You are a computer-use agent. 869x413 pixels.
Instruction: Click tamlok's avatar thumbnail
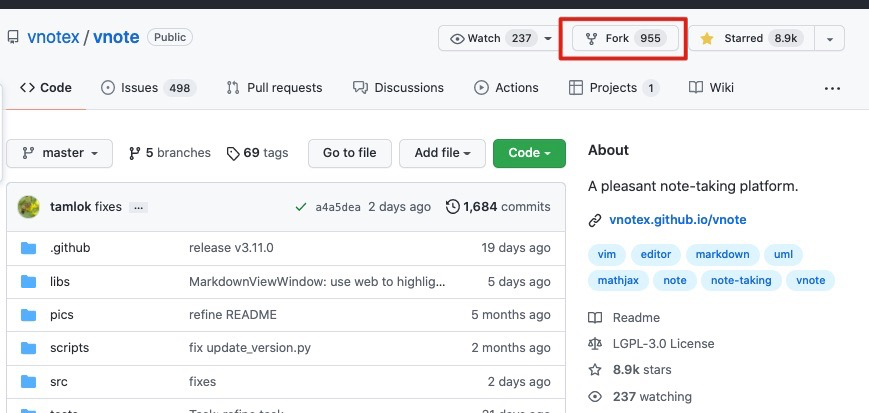point(29,207)
